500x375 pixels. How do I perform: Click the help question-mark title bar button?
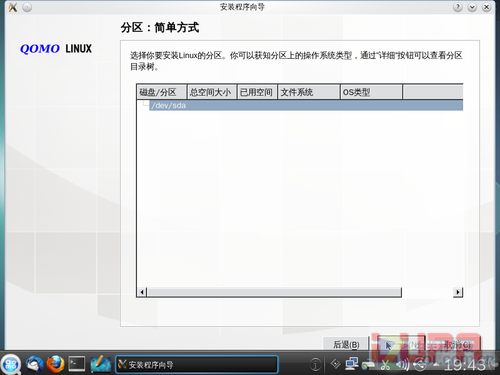click(458, 7)
